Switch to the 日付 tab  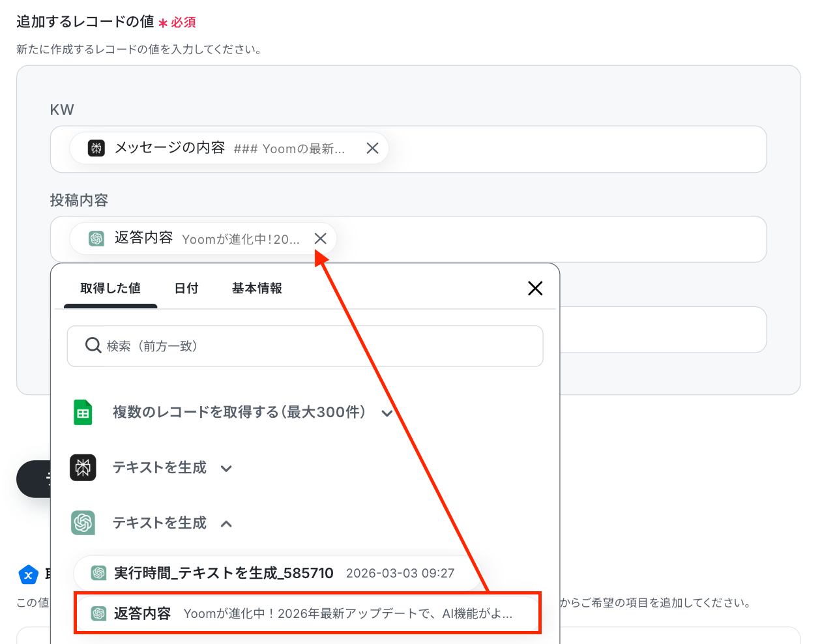click(186, 288)
